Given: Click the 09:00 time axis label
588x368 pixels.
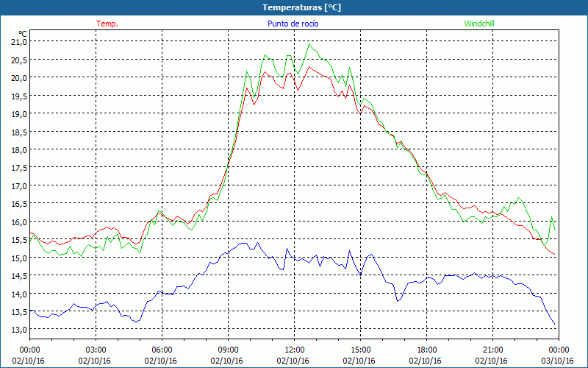Looking at the screenshot, I should coord(228,350).
